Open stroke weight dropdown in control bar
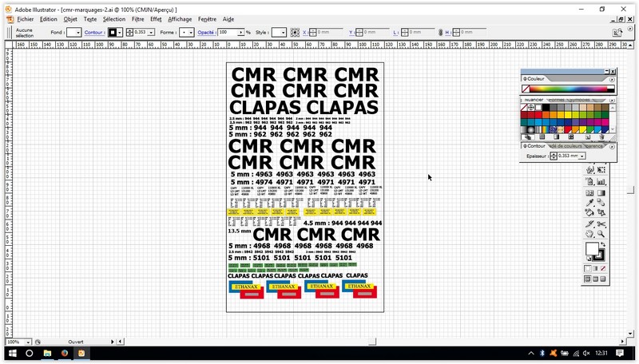The width and height of the screenshot is (639, 364). [151, 32]
